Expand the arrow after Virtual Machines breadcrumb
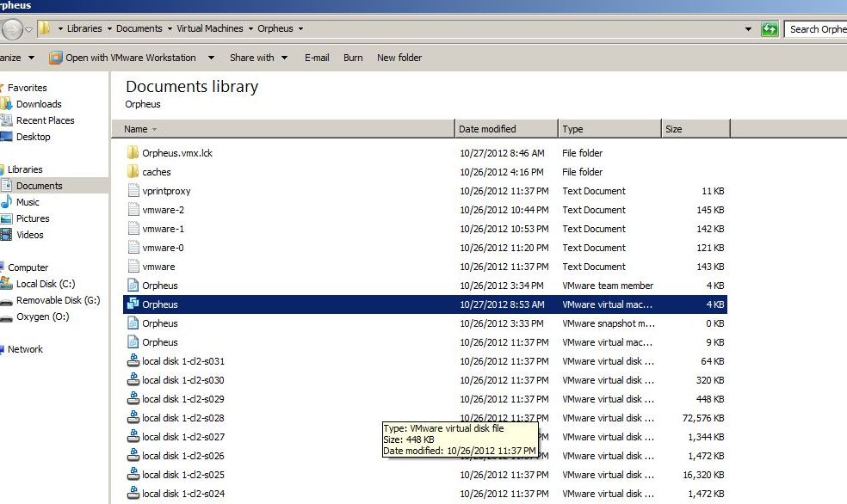This screenshot has width=847, height=504. pyautogui.click(x=251, y=29)
